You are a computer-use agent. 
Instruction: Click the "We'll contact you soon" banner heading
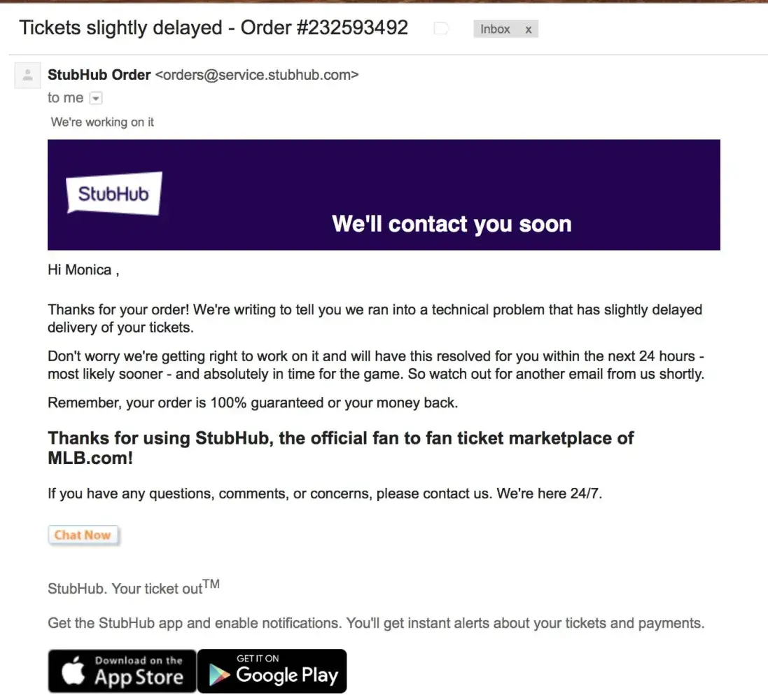click(452, 224)
